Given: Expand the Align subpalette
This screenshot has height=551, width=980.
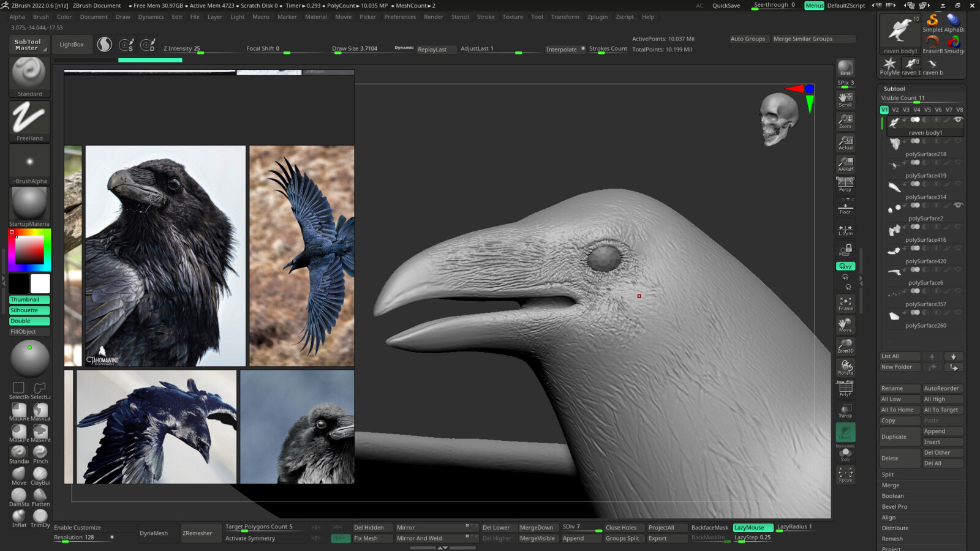Looking at the screenshot, I should click(x=888, y=517).
